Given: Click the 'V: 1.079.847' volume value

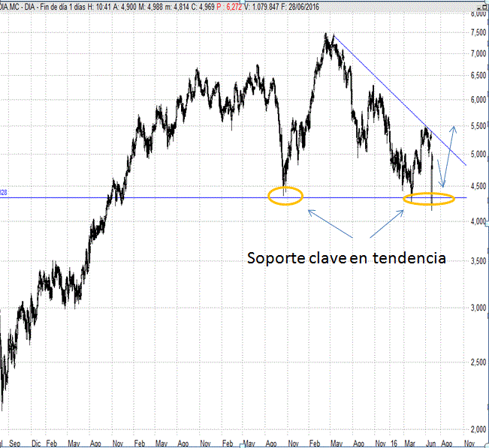Looking at the screenshot, I should 261,7.
